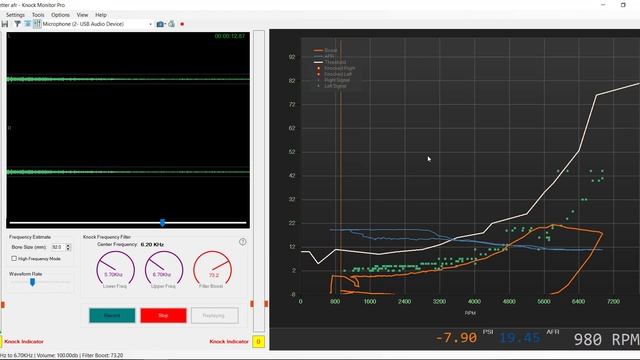Click the -7.90 PSI boost readout
Viewport: 640px width, 360px height.
click(456, 338)
